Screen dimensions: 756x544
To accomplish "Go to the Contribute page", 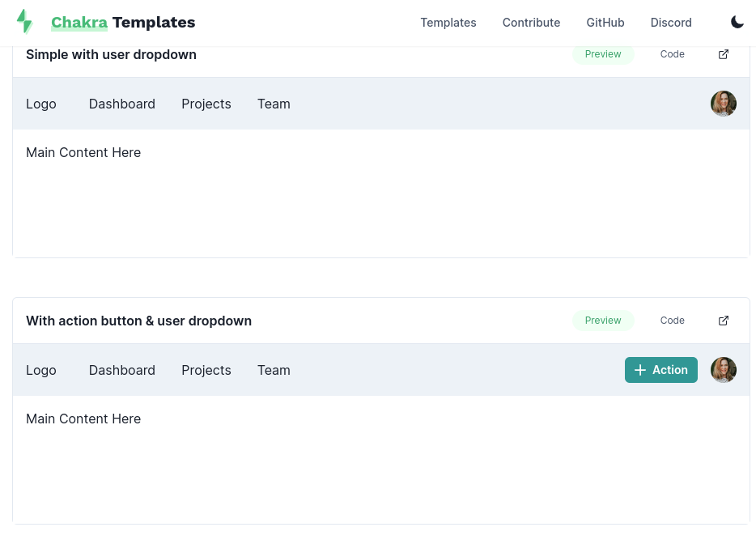I will (531, 23).
